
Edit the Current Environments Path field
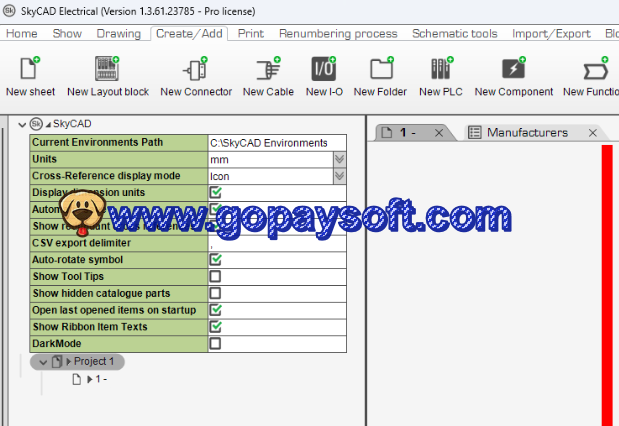tap(275, 142)
